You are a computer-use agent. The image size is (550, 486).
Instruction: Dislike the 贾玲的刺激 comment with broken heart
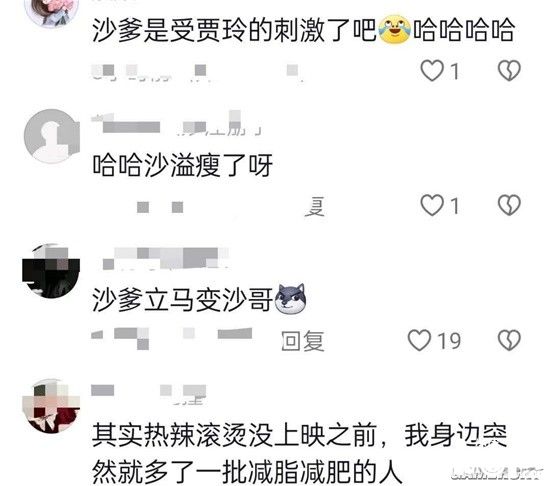[509, 70]
